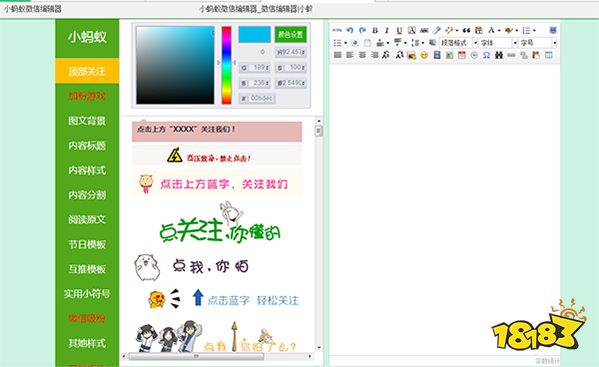Screen dimensions: 599x367
Task: Switch to 内容标题 category
Action: 87,146
